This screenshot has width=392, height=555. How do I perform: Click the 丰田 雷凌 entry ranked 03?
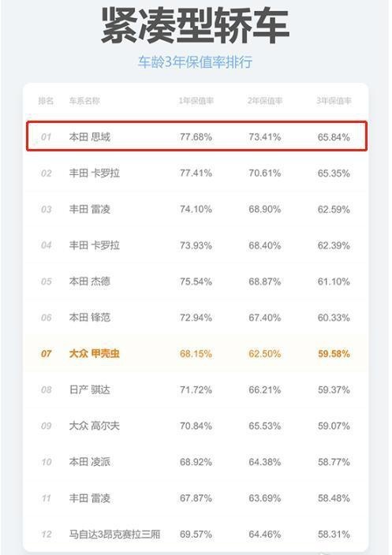pyautogui.click(x=90, y=209)
